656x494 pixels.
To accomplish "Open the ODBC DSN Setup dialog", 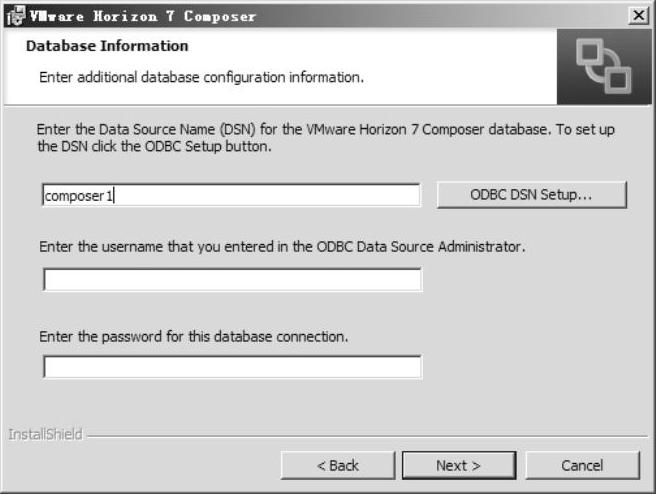I will (531, 195).
